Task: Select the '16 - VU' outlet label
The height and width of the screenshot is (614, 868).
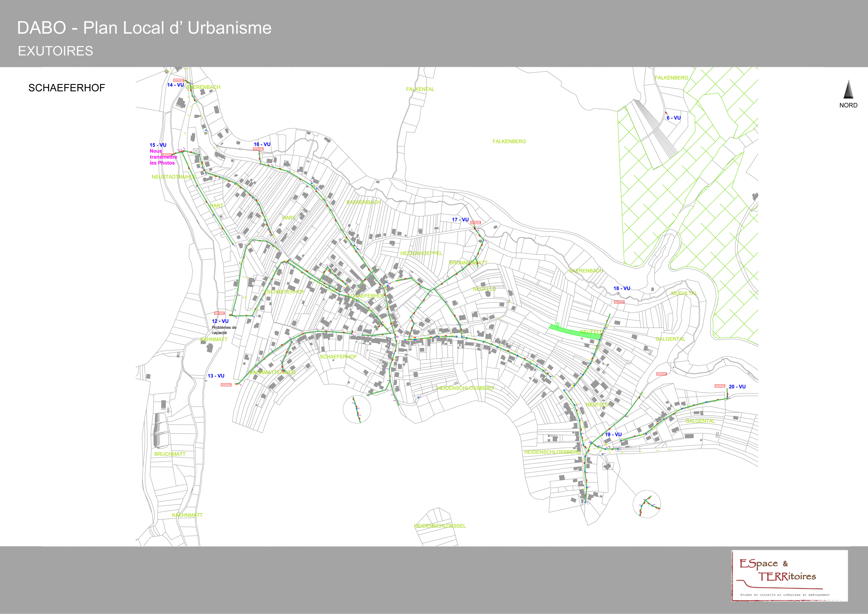Action: (x=262, y=144)
